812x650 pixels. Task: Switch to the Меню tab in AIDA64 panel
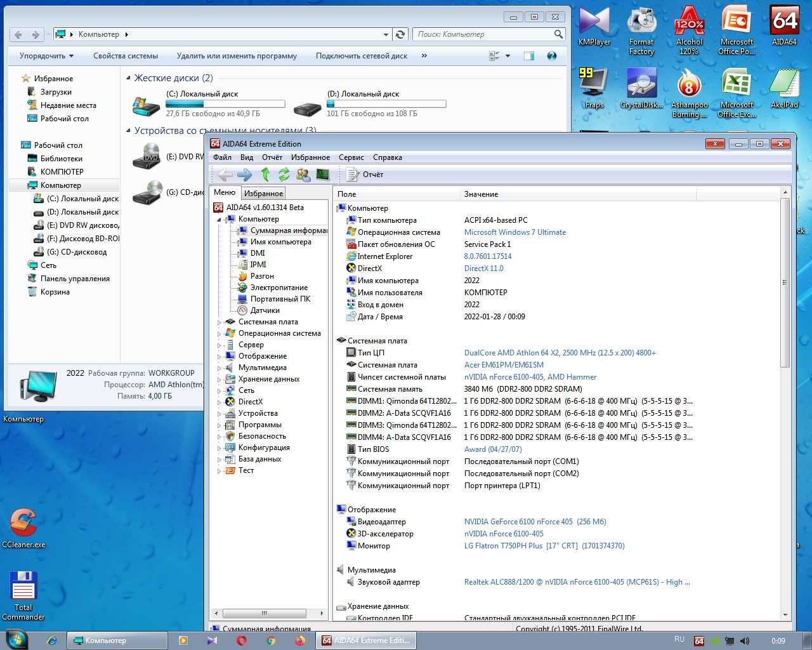point(225,192)
